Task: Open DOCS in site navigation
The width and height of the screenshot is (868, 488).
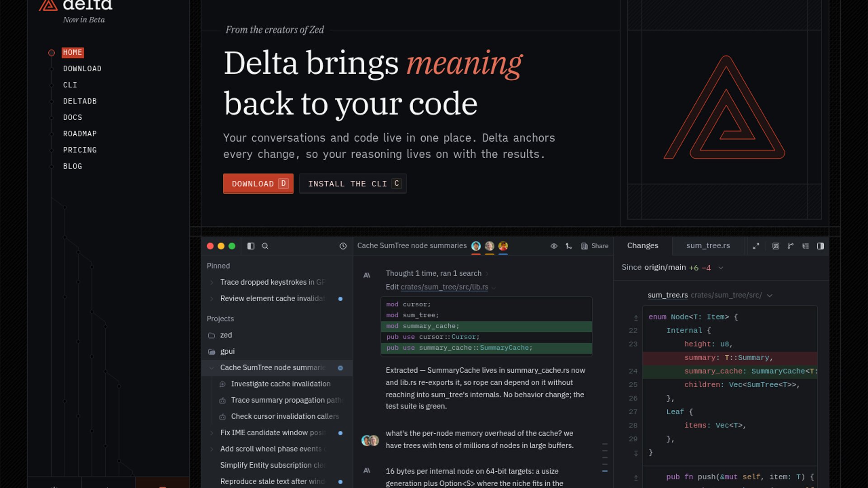Action: coord(73,117)
